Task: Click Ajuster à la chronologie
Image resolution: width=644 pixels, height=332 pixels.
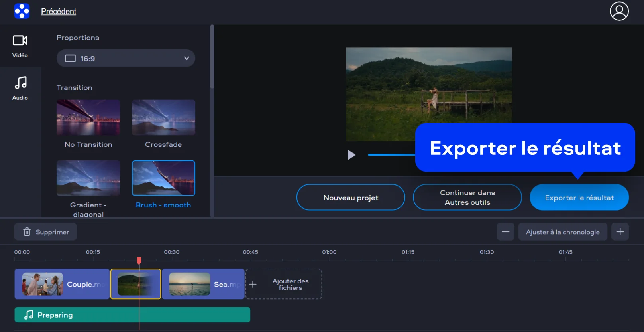Action: click(x=562, y=232)
